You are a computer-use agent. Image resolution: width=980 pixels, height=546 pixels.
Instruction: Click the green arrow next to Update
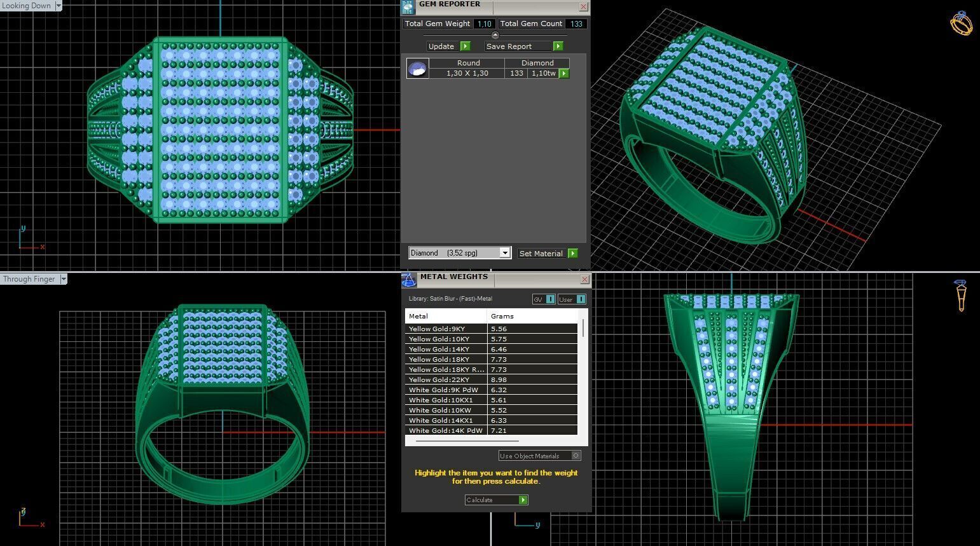tap(465, 46)
